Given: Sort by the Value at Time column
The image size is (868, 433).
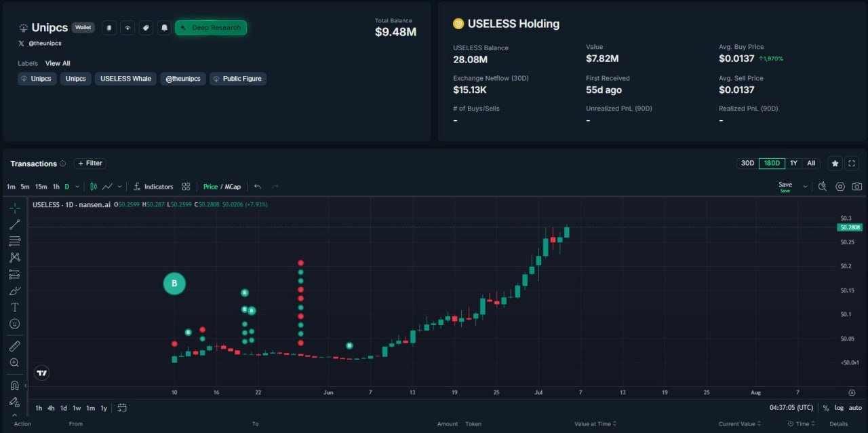Looking at the screenshot, I should coord(595,424).
